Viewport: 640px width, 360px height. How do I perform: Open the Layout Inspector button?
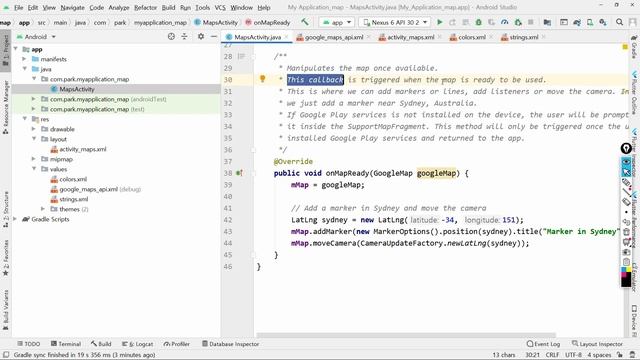coord(597,344)
